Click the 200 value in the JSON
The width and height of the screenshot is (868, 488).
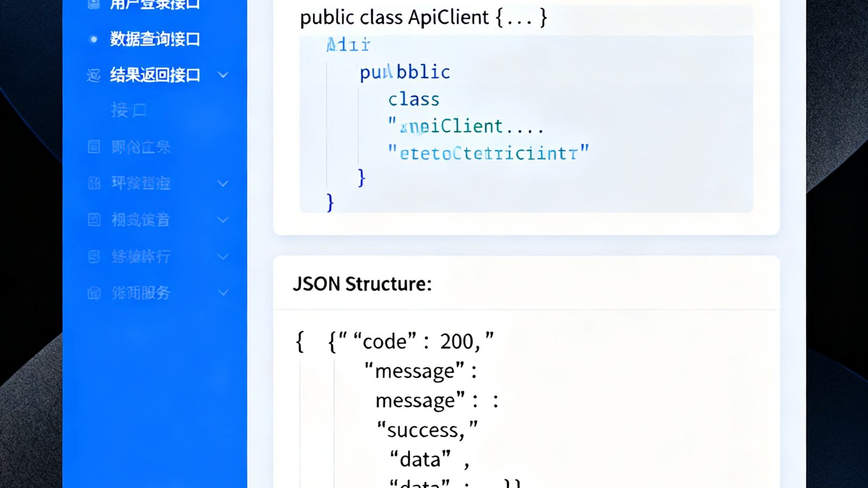pos(457,342)
